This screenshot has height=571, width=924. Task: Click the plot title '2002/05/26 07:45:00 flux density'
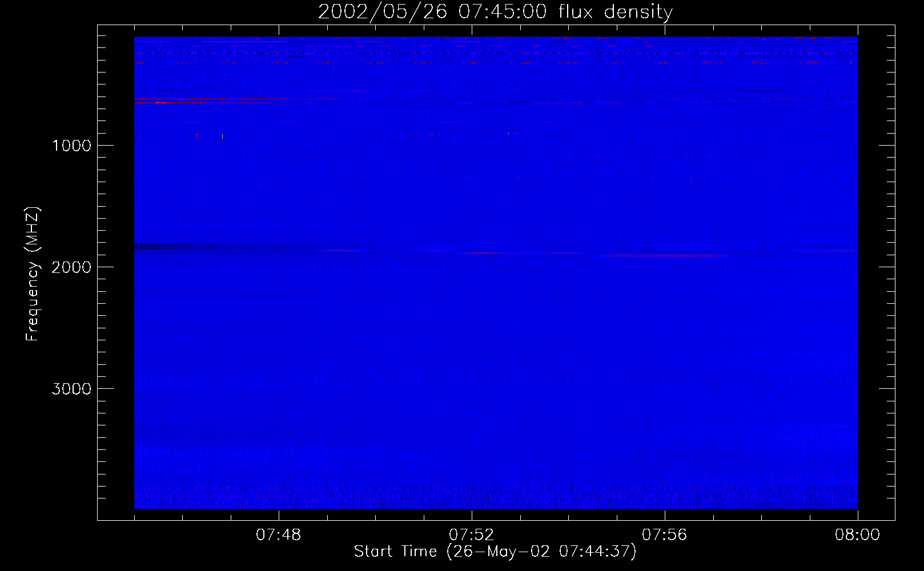click(x=495, y=12)
